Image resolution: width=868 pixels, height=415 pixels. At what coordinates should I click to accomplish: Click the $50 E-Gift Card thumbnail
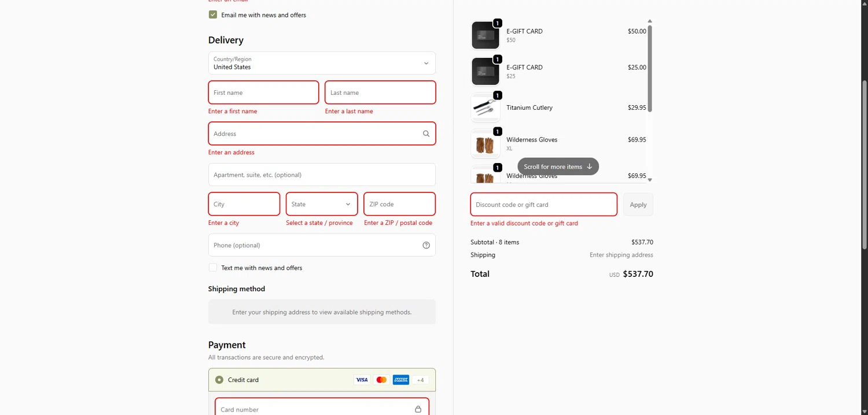pos(485,36)
